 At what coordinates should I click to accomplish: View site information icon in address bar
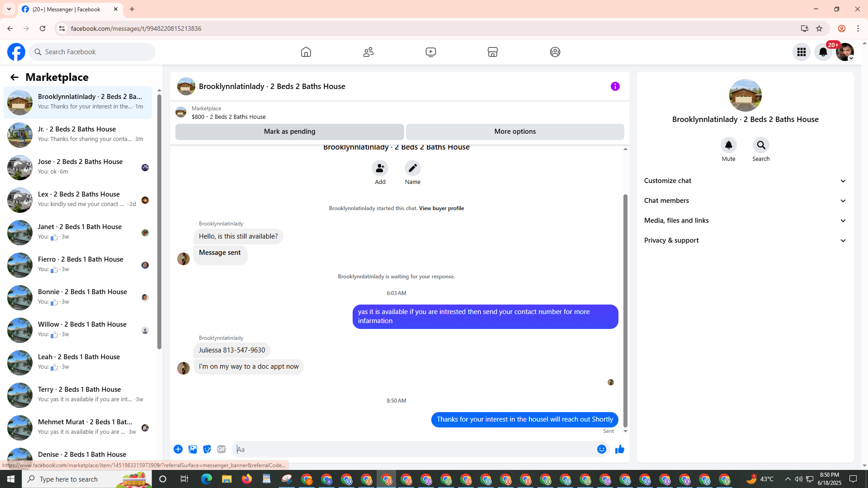[61, 28]
